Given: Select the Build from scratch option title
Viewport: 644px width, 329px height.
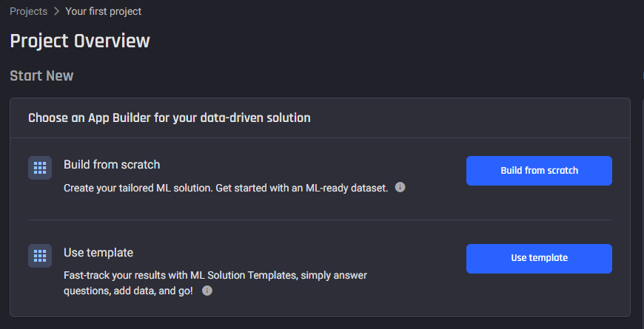Looking at the screenshot, I should tap(112, 164).
